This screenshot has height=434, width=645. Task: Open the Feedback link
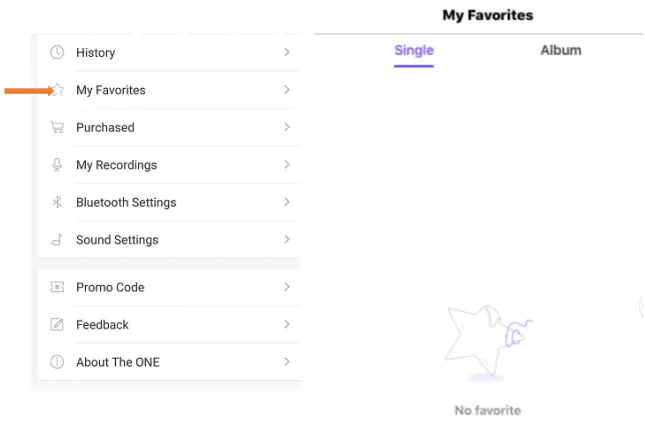click(102, 325)
